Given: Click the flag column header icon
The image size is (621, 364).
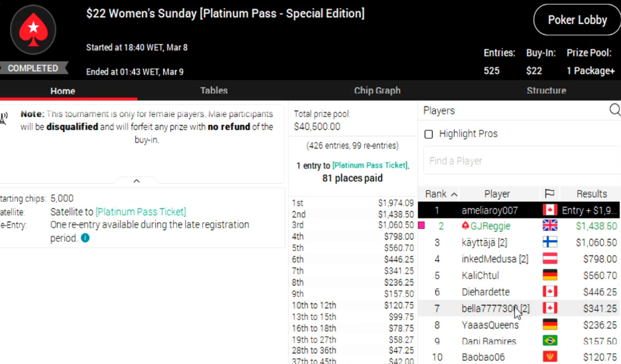Looking at the screenshot, I should click(549, 194).
